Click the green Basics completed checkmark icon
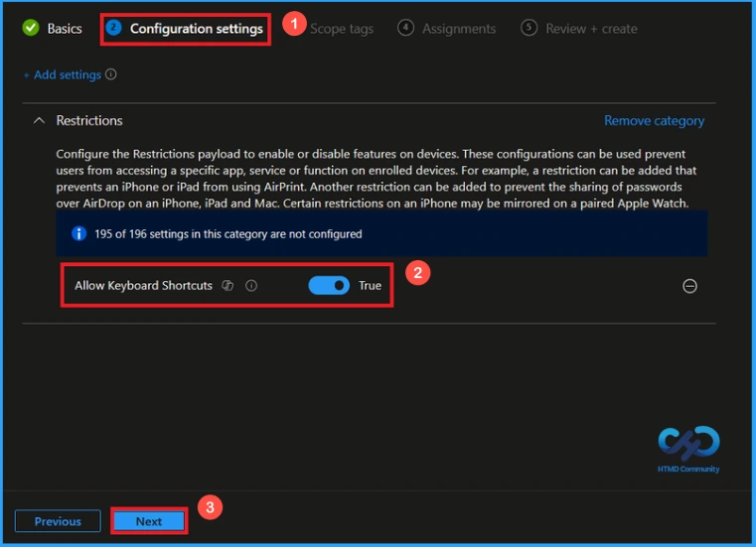756x547 pixels. coord(31,28)
